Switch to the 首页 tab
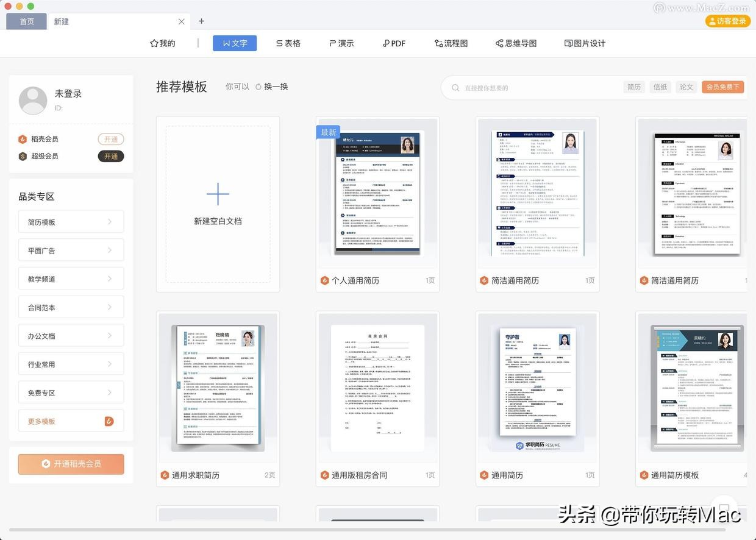Viewport: 756px width, 540px height. (x=26, y=21)
